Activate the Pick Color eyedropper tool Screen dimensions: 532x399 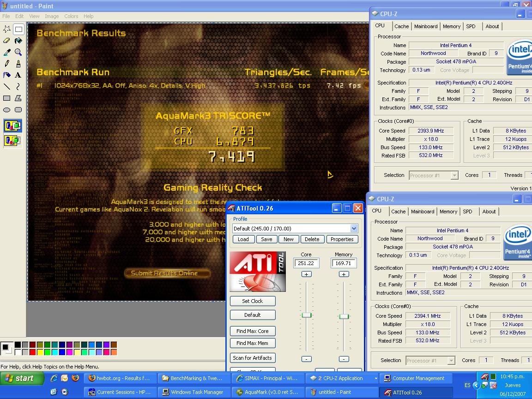[x=7, y=52]
